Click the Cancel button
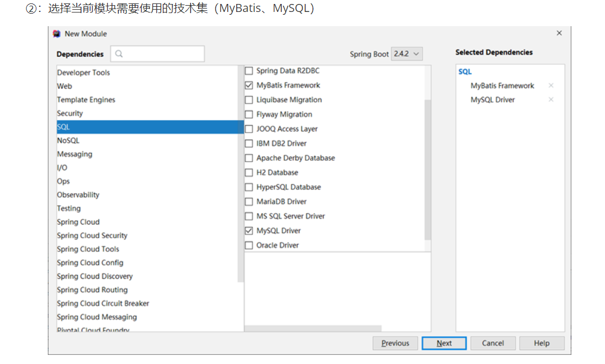 (493, 343)
